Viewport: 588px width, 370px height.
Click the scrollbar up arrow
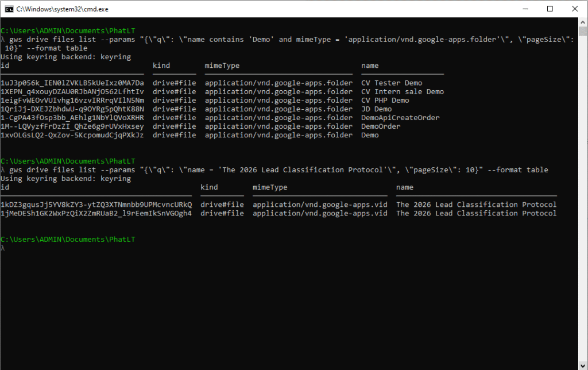(x=583, y=22)
